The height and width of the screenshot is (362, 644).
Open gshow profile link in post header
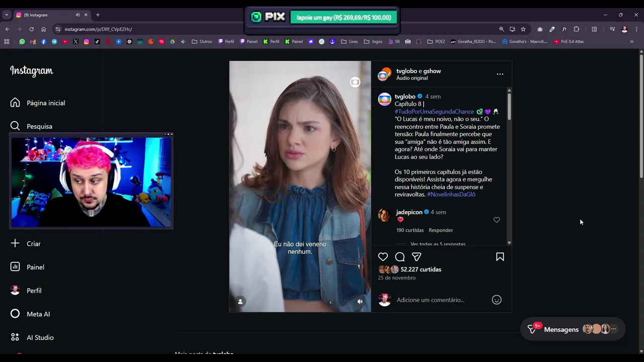click(432, 71)
